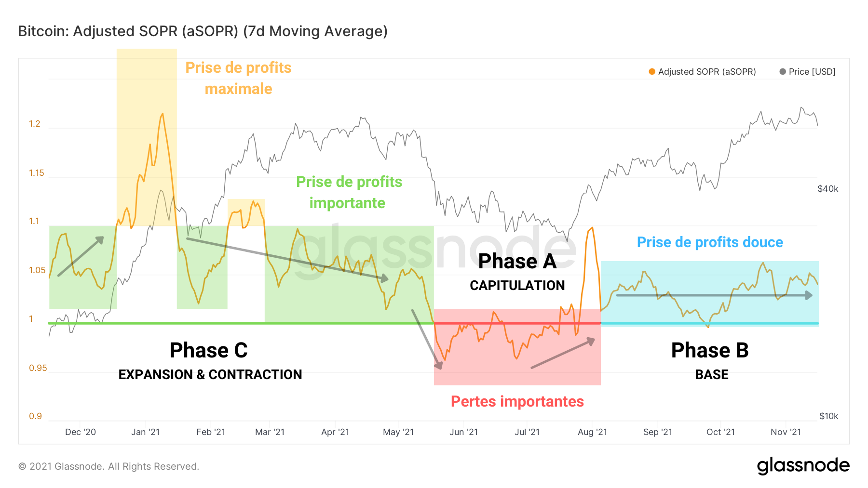
Task: Click the orange Adjusted SOPR legend dot
Action: 652,72
